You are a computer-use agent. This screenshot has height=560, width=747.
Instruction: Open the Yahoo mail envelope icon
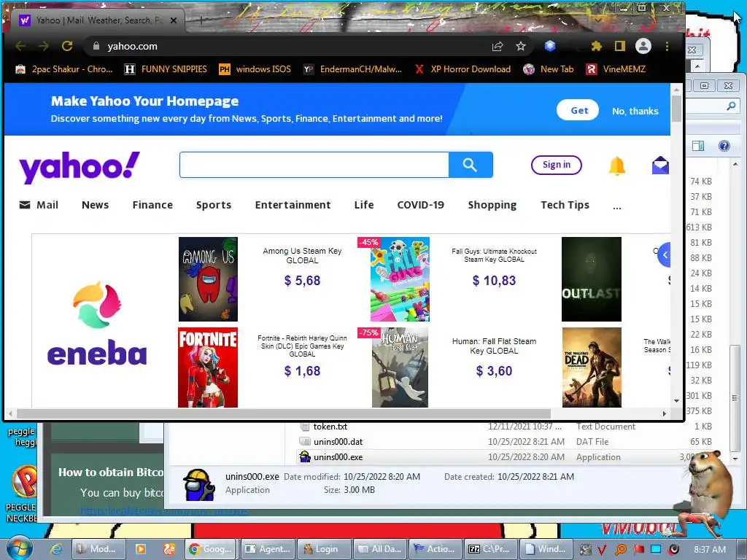(660, 166)
